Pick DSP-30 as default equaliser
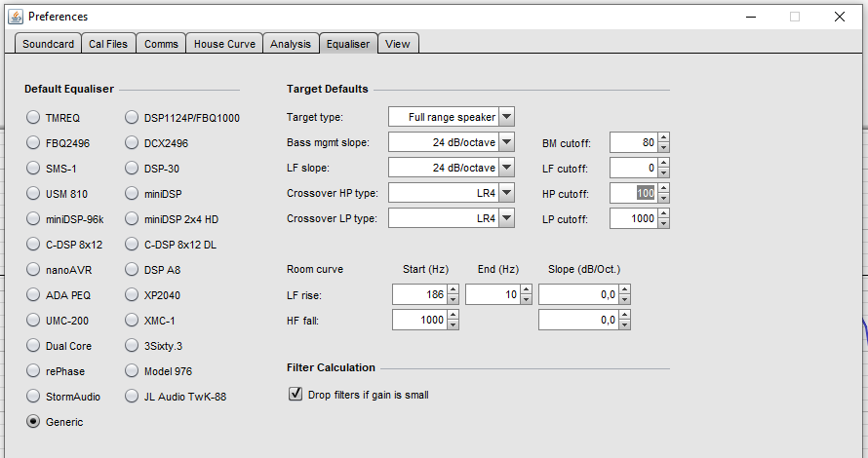 click(x=132, y=169)
